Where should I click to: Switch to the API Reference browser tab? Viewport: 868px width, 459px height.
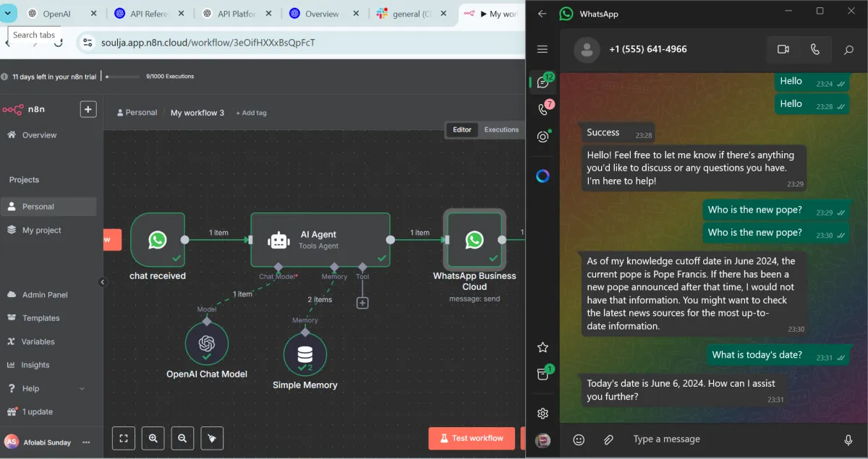[x=141, y=14]
